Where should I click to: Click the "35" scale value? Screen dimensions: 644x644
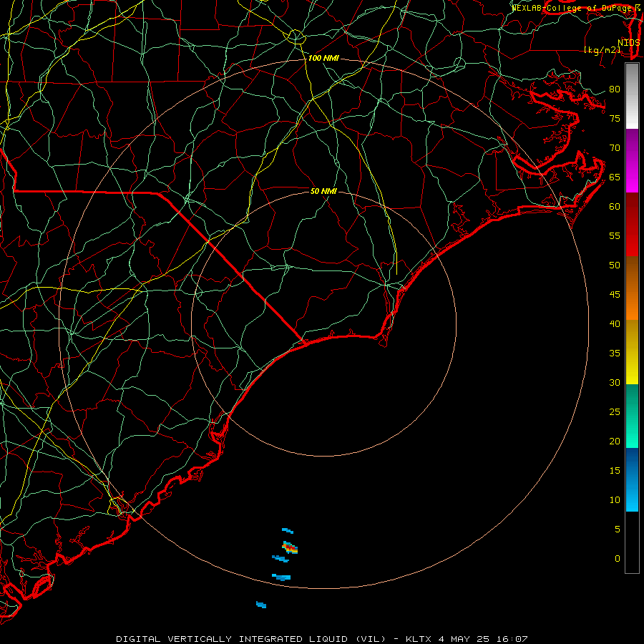[x=615, y=353]
